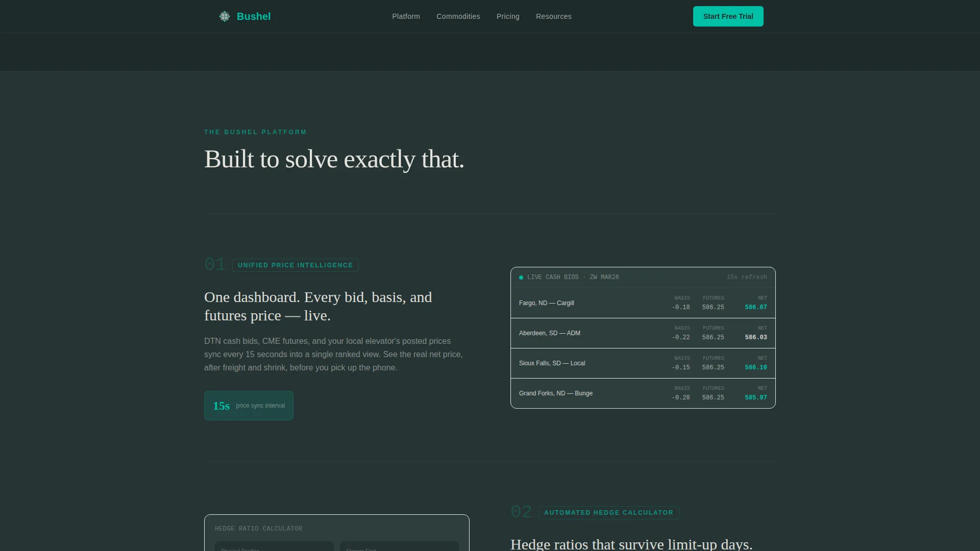Screen dimensions: 980x551
Task: Click Grand Forks net price 585.97
Action: [x=755, y=397]
